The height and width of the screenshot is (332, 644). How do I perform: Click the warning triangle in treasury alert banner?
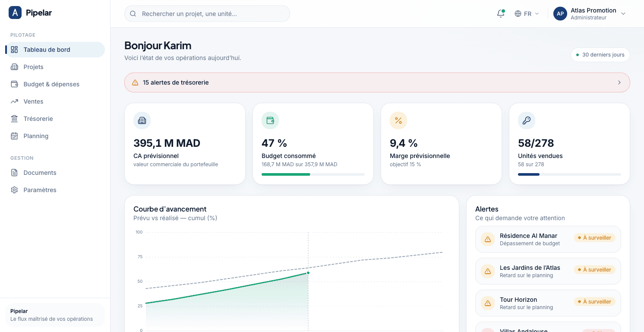[x=135, y=82]
